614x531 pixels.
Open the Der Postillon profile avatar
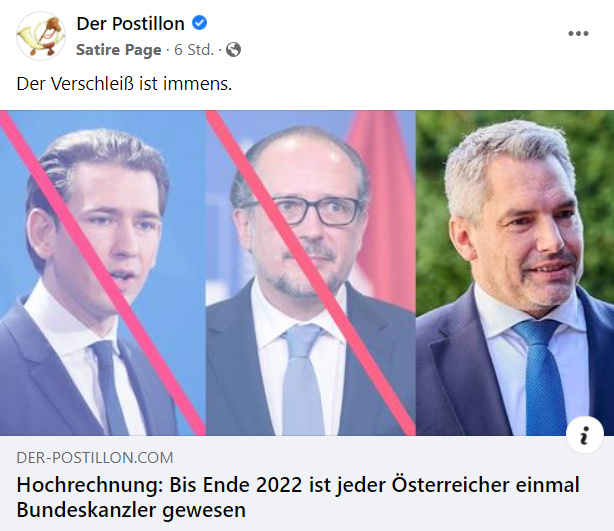coord(41,36)
